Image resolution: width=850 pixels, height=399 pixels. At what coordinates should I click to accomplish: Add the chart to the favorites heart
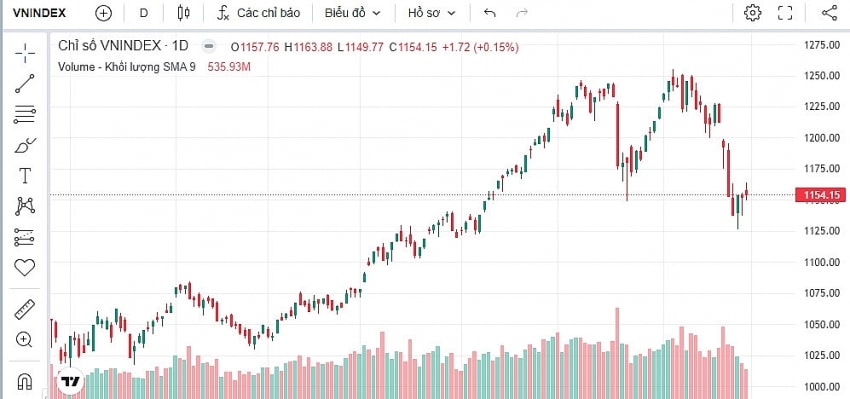(x=24, y=267)
